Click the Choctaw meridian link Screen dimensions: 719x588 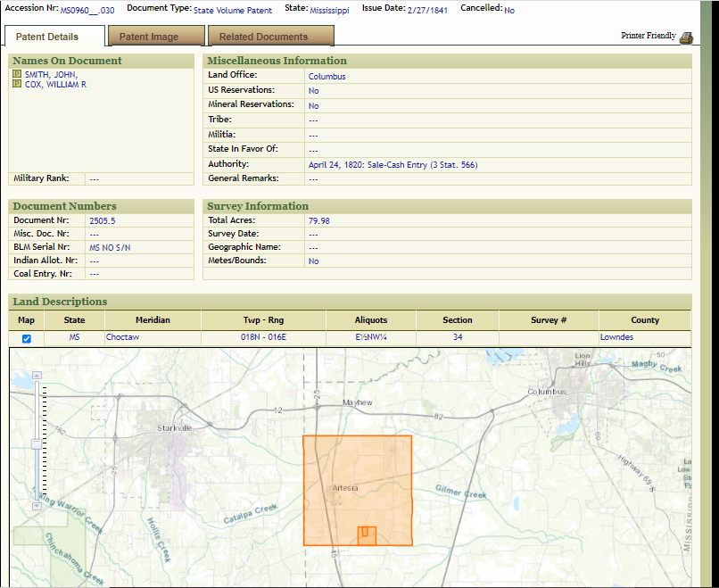click(x=121, y=337)
